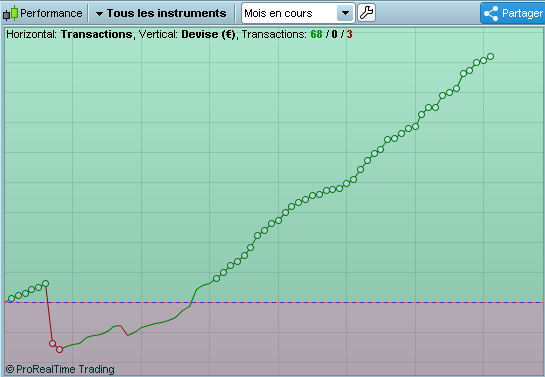Click the Horizontal Transactions axis label
Viewport: 545px width, 377px height.
click(x=69, y=34)
